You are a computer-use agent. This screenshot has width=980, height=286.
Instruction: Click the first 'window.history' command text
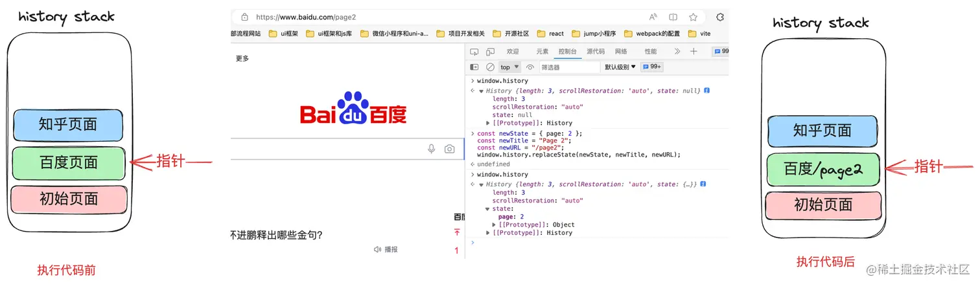502,81
